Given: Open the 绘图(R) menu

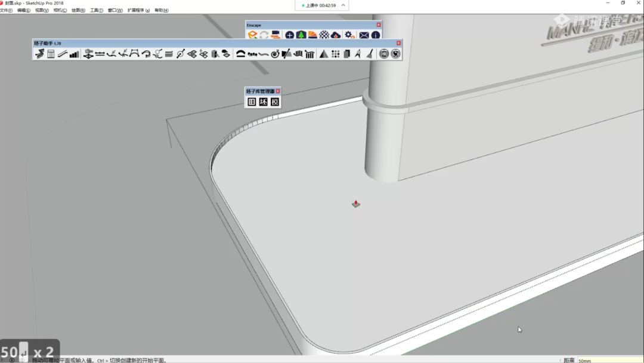Looking at the screenshot, I should [79, 10].
